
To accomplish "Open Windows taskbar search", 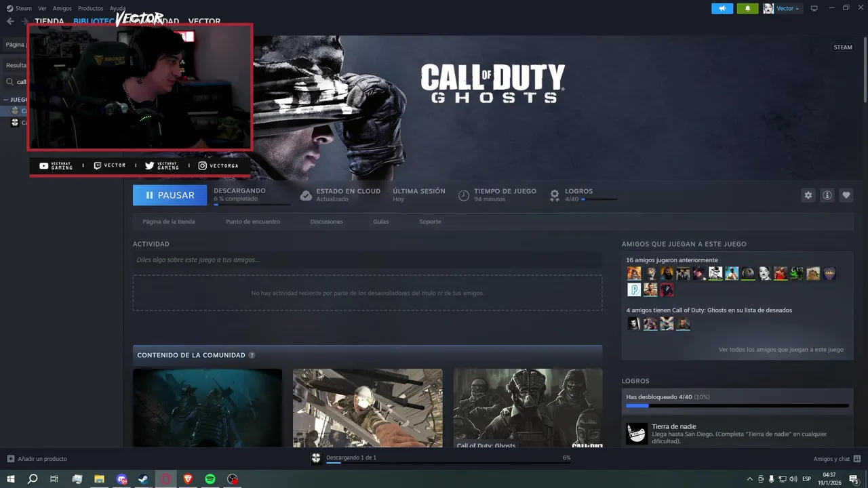I will tap(33, 479).
